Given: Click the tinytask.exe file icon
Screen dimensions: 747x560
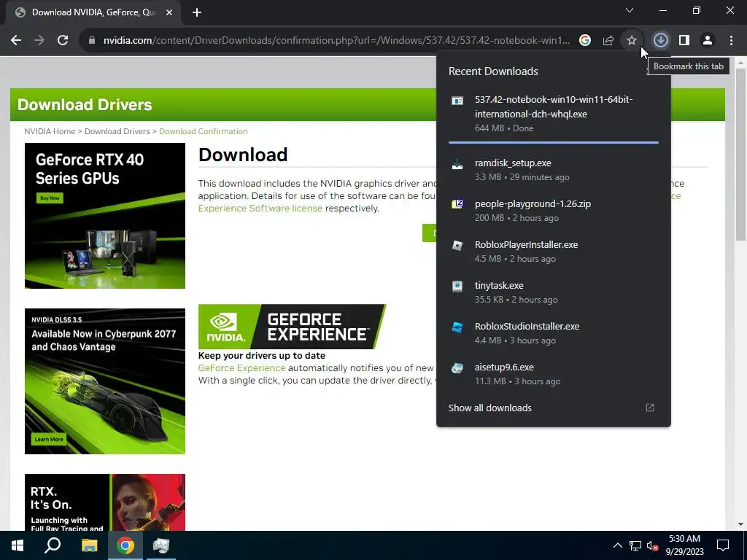Looking at the screenshot, I should (x=457, y=286).
